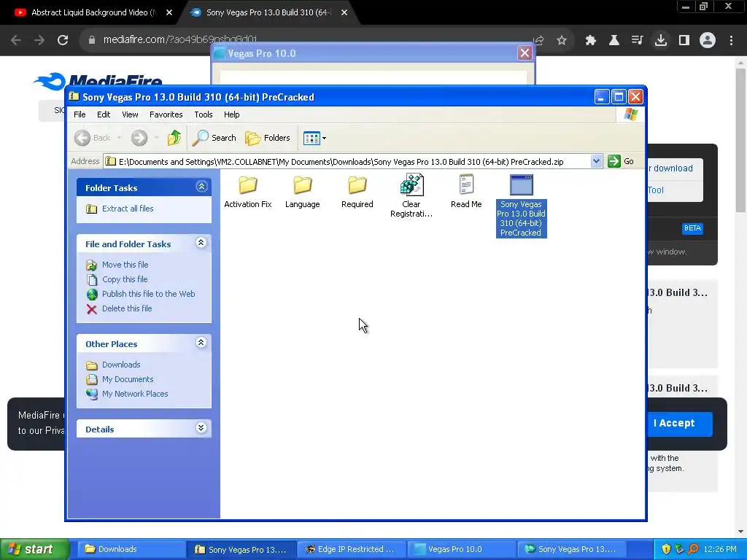Viewport: 747px width, 560px height.
Task: Click the browser page vertical scrollbar
Action: click(740, 141)
